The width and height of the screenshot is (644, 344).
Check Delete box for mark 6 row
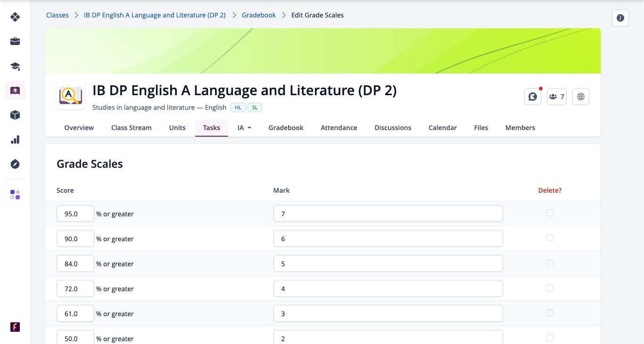pyautogui.click(x=550, y=238)
